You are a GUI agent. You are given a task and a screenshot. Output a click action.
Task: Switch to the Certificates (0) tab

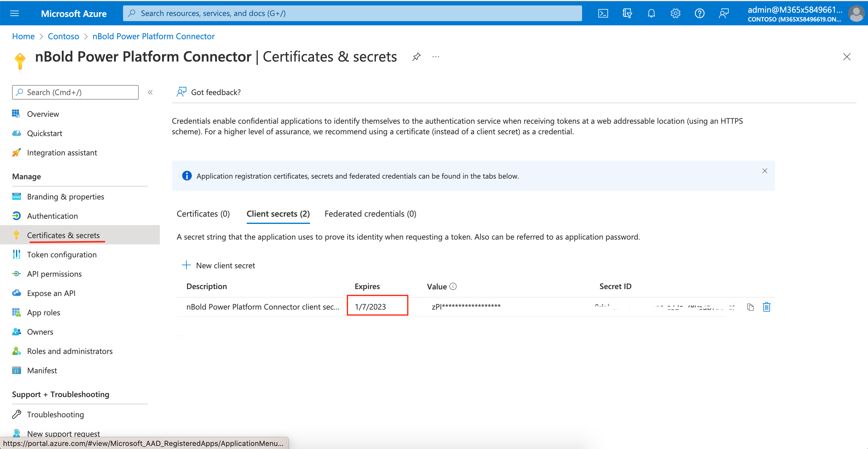203,214
